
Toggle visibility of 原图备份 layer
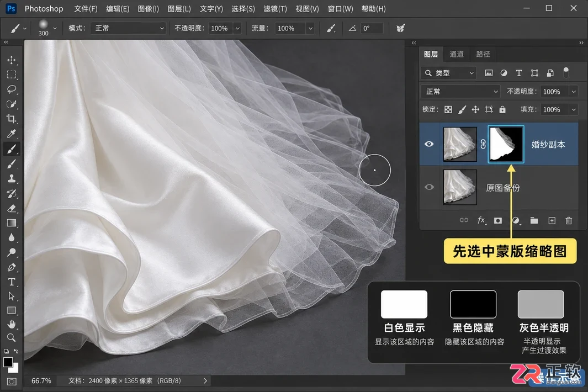[430, 187]
